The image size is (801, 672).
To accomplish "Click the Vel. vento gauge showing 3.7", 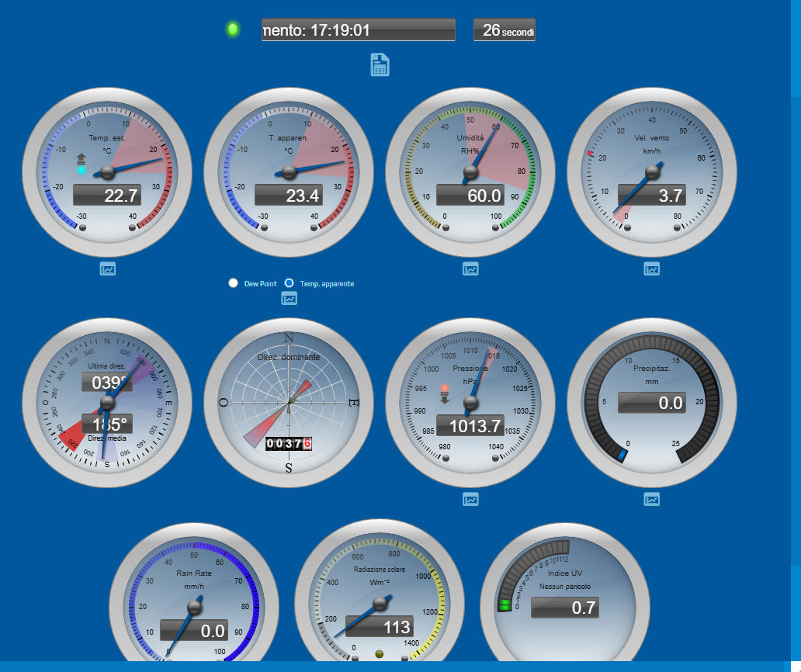I will click(x=652, y=172).
